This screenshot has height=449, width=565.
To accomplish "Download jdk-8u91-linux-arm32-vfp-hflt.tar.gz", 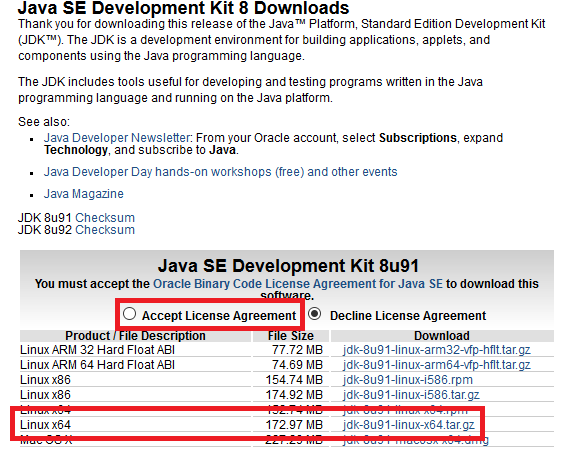I will 437,350.
